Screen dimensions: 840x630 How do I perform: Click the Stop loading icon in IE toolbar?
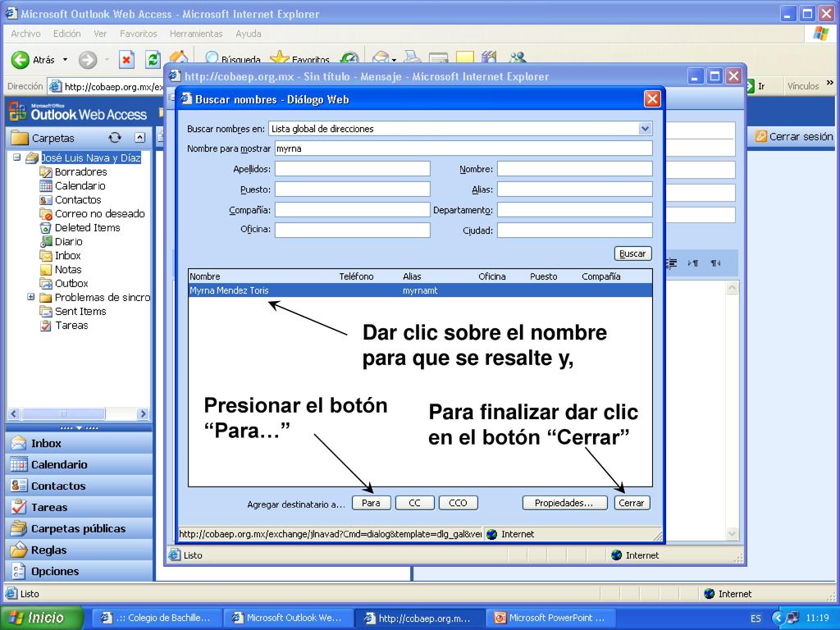click(126, 59)
